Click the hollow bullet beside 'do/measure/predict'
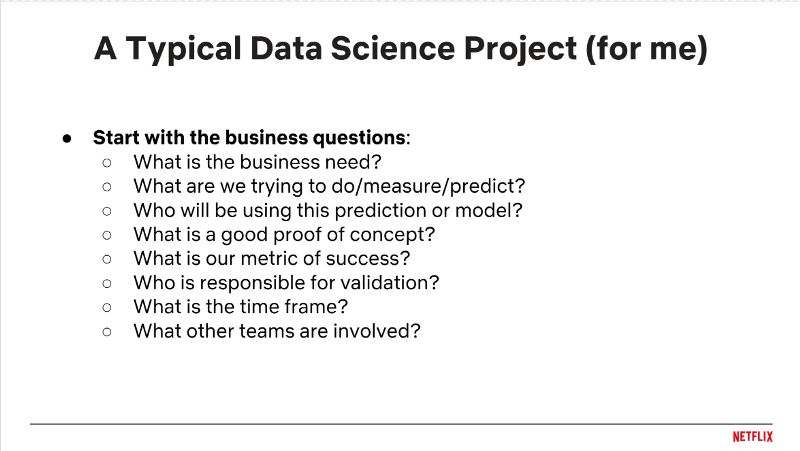This screenshot has width=800, height=451. (x=107, y=185)
